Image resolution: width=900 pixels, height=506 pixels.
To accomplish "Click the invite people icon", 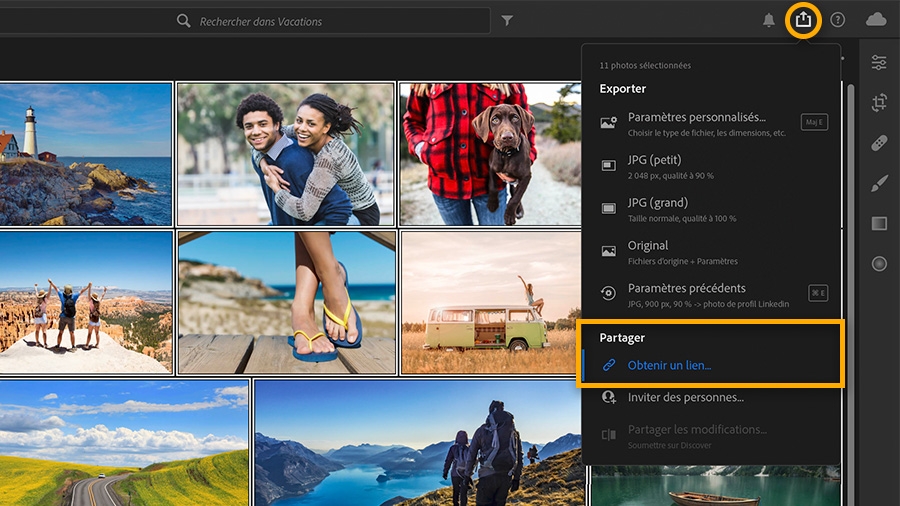I will pos(609,397).
